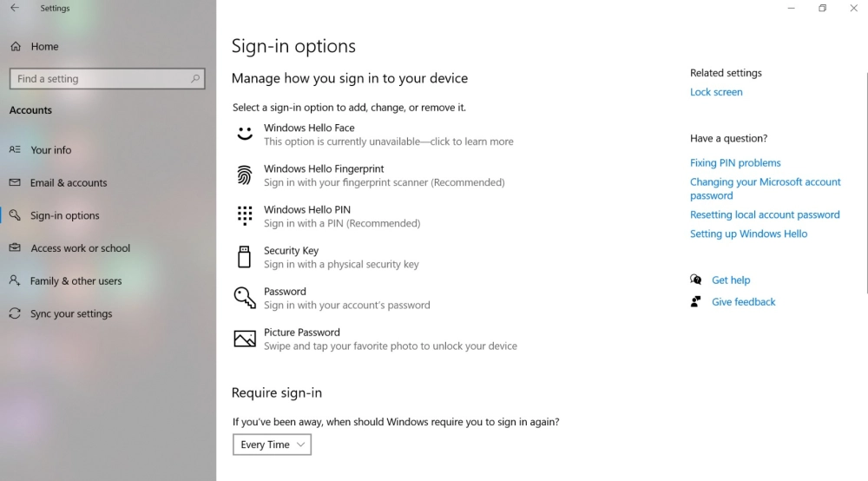Screen dimensions: 868x481
Task: Click the Give feedback link
Action: point(744,301)
